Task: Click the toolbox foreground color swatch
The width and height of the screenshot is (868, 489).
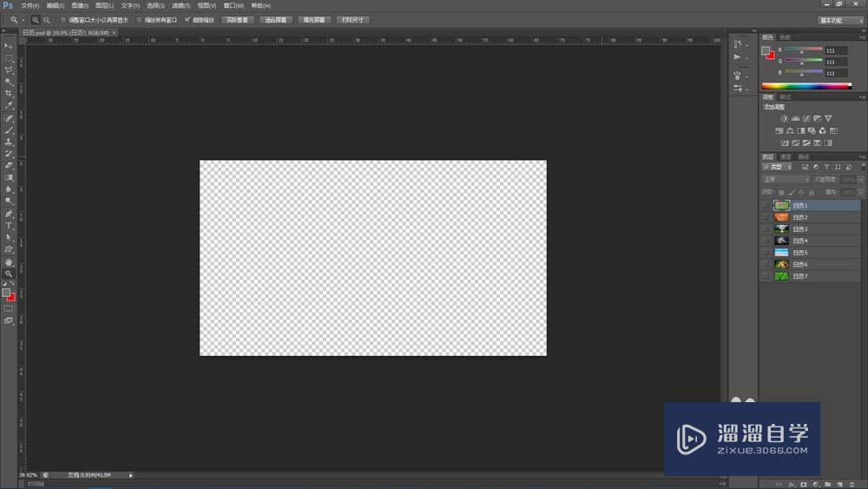Action: [6, 293]
